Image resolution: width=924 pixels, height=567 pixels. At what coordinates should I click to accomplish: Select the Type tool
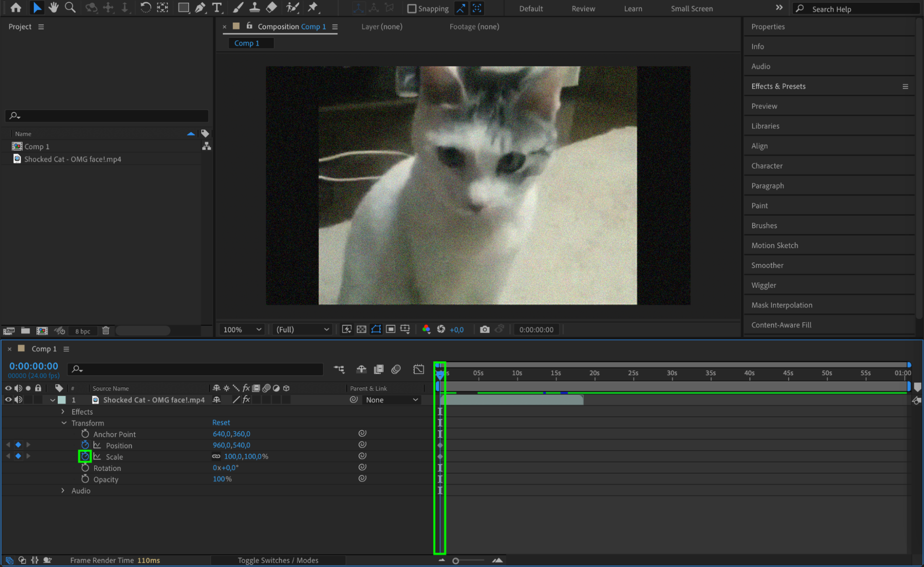click(216, 7)
